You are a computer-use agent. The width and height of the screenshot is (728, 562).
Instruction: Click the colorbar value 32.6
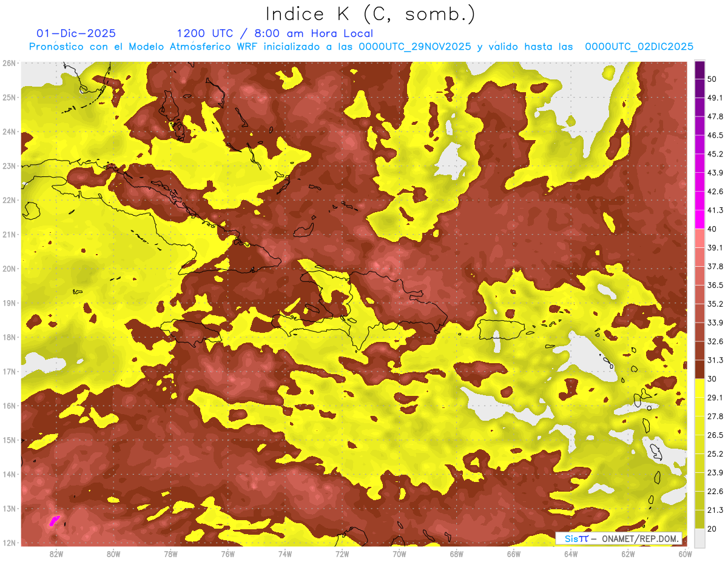pos(715,342)
